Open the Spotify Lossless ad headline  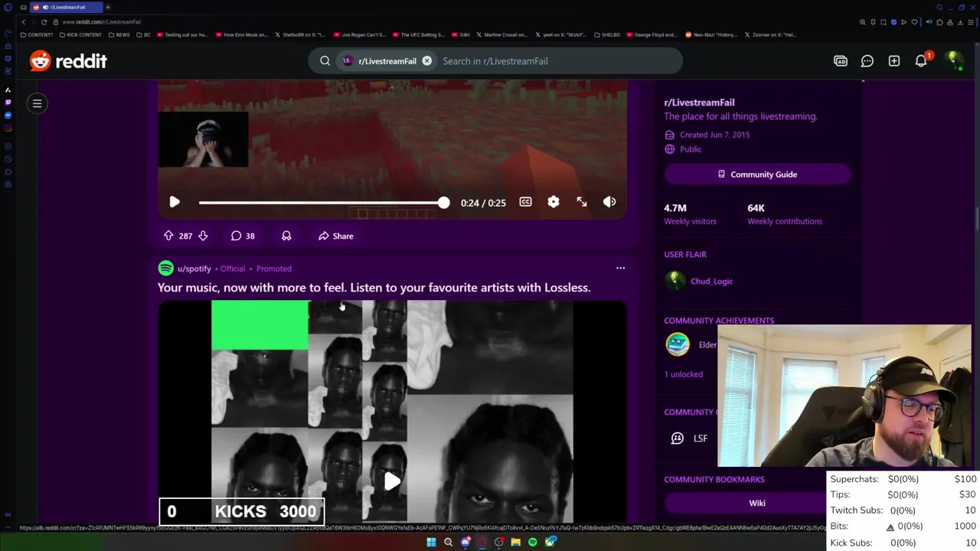point(374,288)
